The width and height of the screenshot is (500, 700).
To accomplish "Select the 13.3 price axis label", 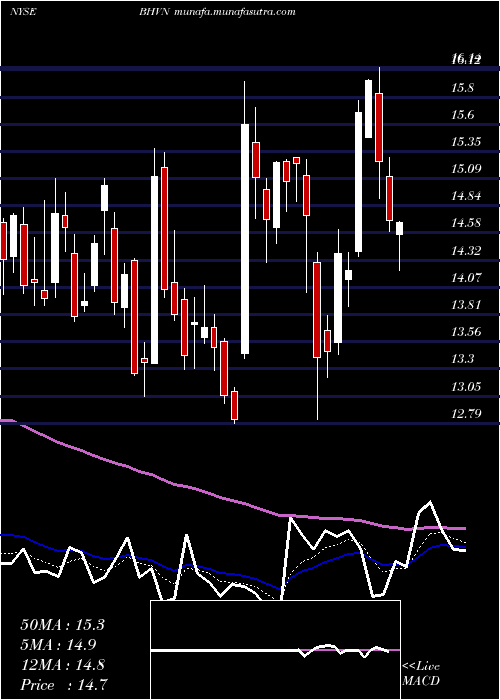I will (462, 359).
